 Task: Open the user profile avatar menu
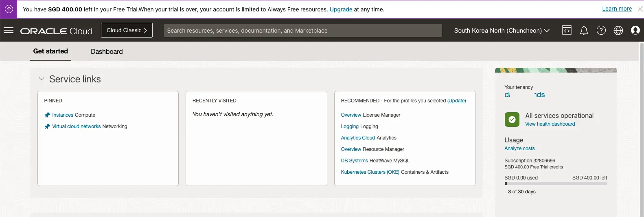[635, 30]
